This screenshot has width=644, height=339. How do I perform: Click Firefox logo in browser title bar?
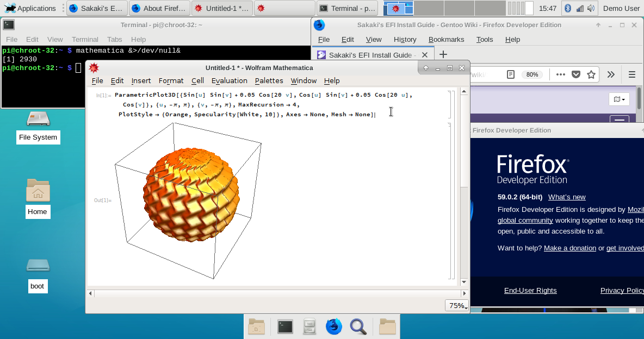319,25
